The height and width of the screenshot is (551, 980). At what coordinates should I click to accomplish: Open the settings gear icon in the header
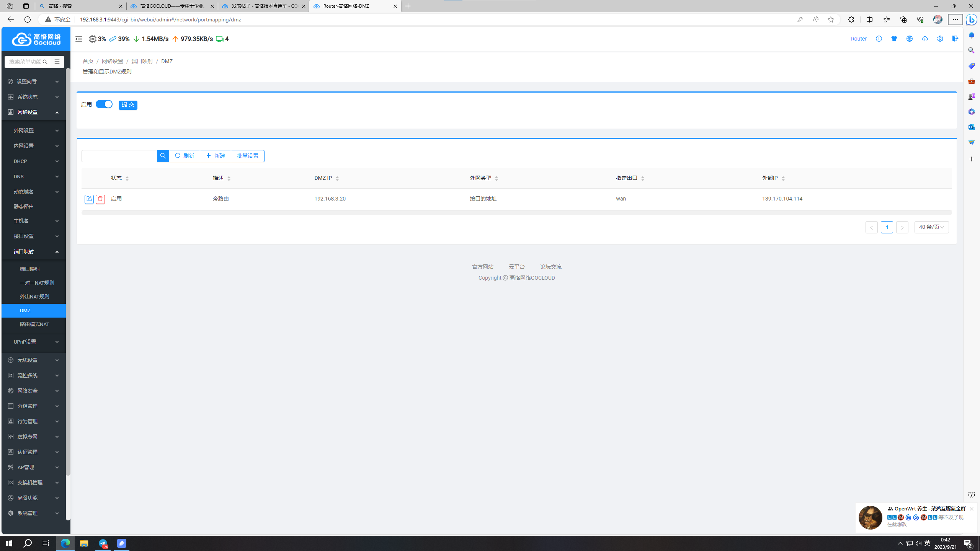coord(940,39)
